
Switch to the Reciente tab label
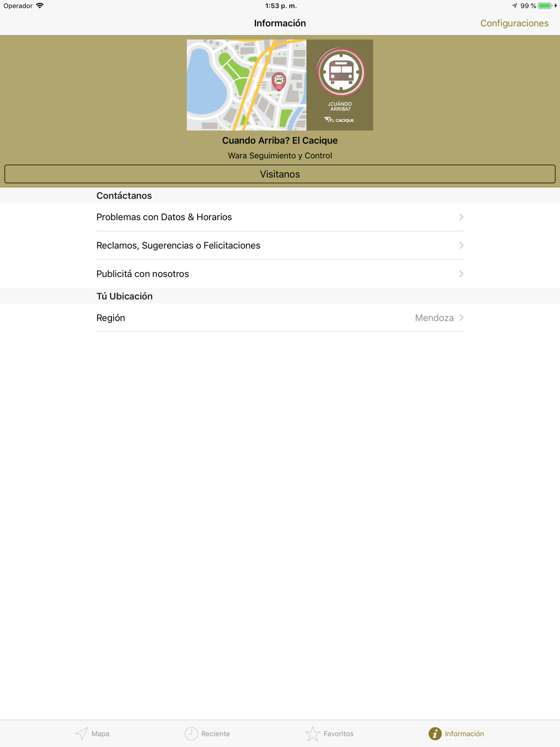coord(216,734)
